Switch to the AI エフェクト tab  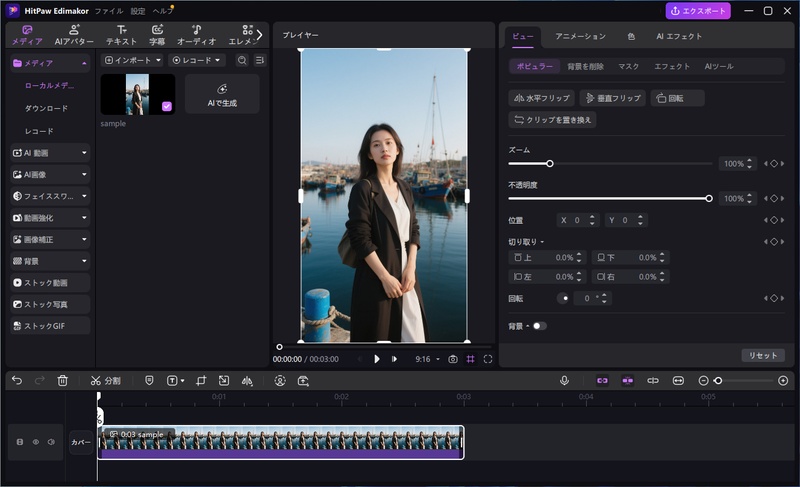click(679, 36)
